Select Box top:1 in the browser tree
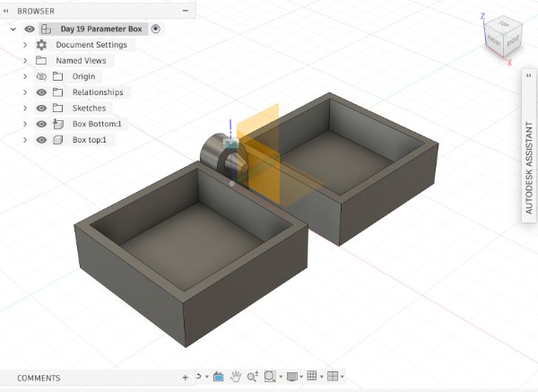 [x=89, y=140]
